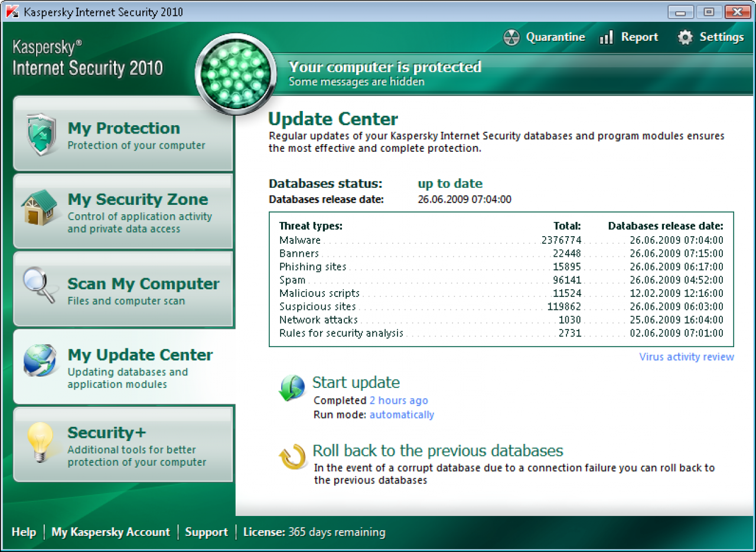Viewport: 756px width, 552px height.
Task: Click the magnifying glass Scan icon
Action: (x=40, y=285)
